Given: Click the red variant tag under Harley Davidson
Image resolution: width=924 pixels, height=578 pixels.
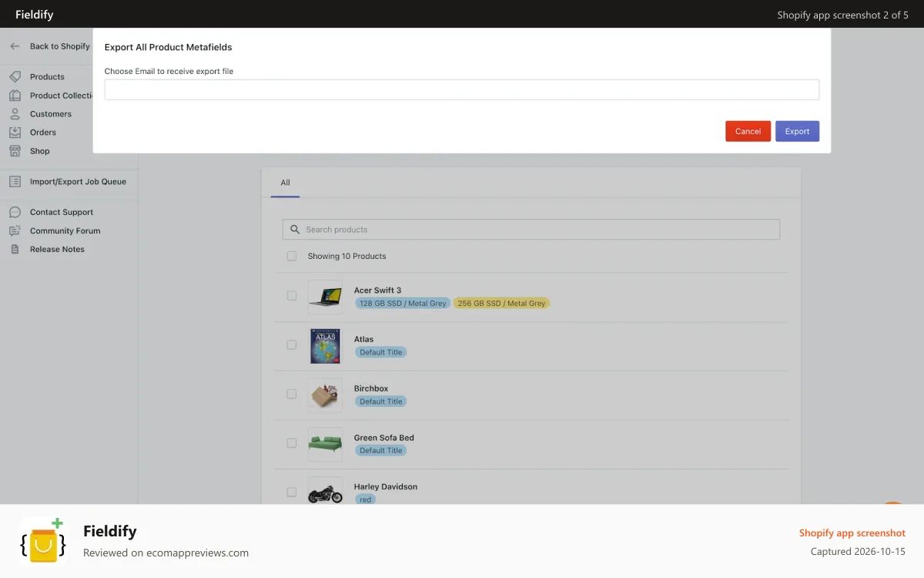Looking at the screenshot, I should (366, 499).
